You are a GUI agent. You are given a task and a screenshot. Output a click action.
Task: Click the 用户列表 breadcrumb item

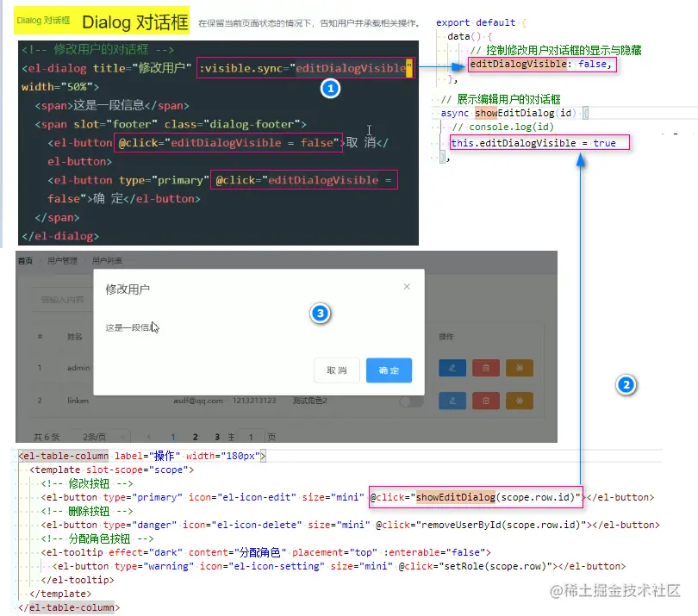coord(107,261)
